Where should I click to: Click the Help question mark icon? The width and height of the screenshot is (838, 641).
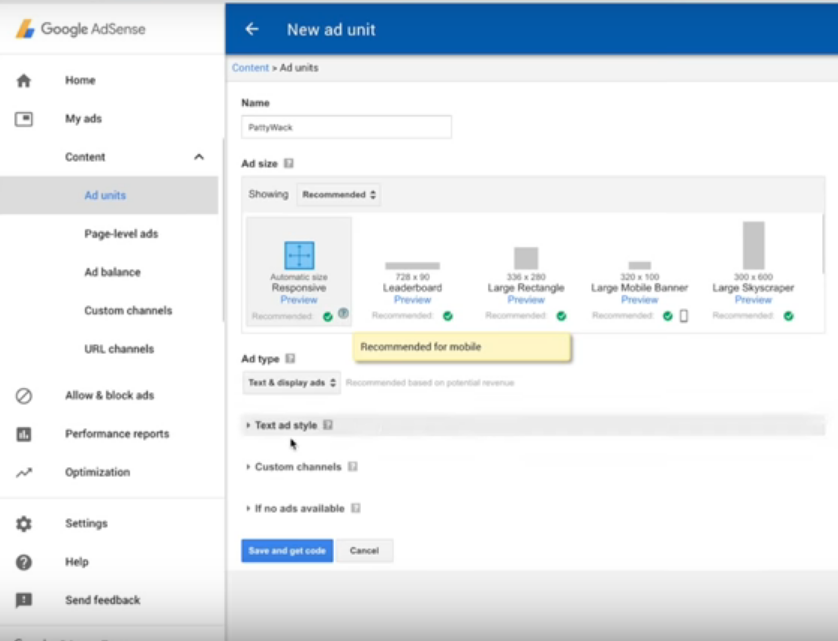[x=24, y=562]
